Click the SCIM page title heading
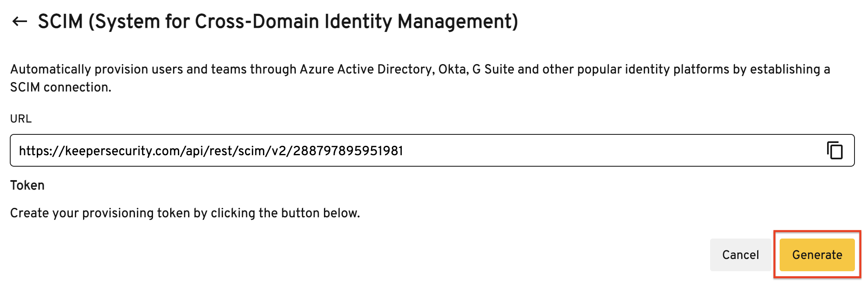 (x=278, y=21)
